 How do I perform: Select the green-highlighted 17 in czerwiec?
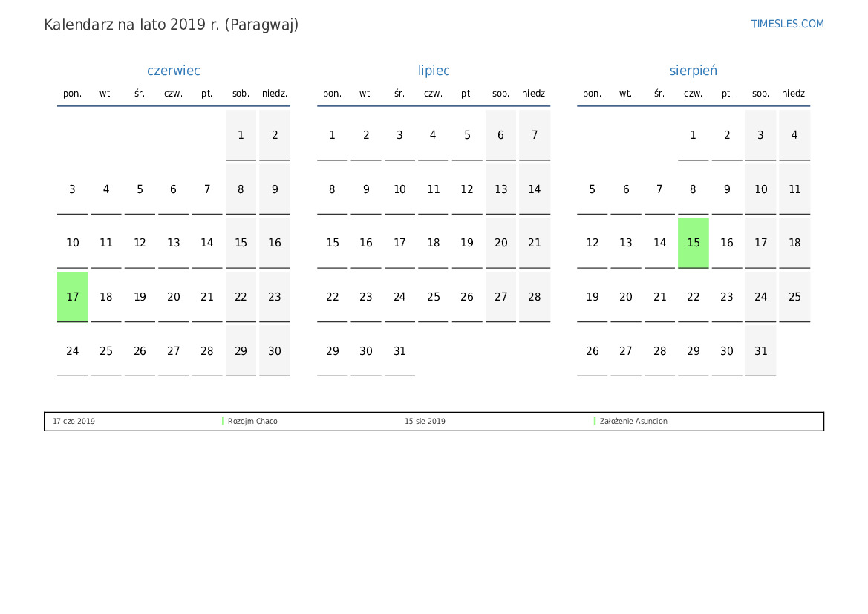[x=73, y=297]
